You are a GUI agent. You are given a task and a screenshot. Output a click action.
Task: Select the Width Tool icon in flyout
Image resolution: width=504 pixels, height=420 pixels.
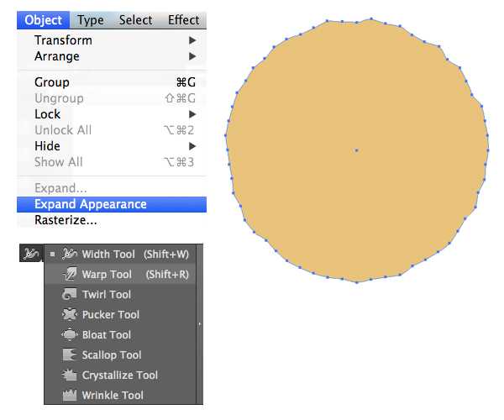[69, 254]
